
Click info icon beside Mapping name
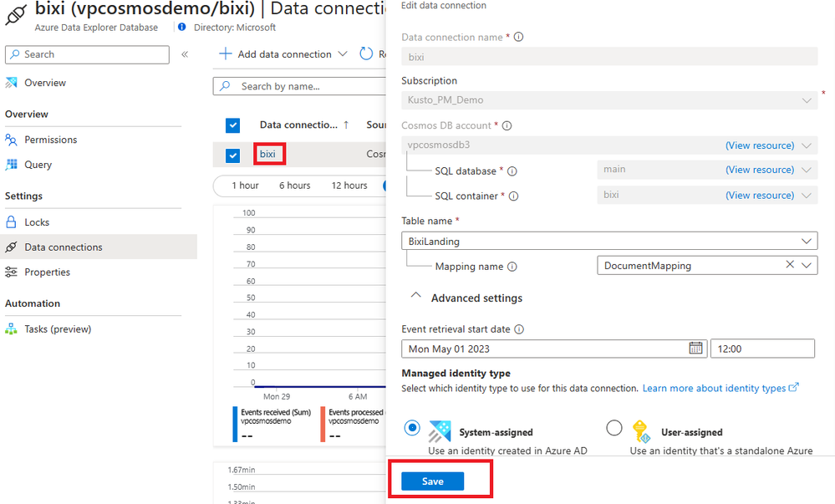coord(512,267)
